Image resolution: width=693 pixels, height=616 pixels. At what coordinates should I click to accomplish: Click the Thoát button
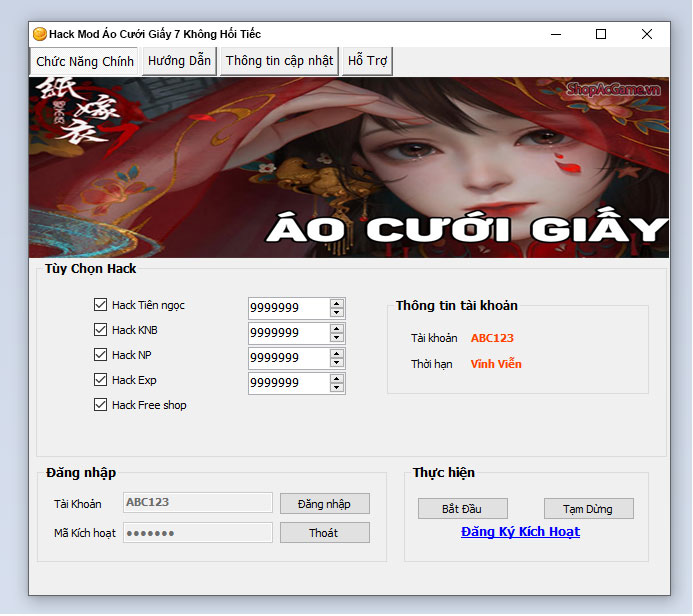pyautogui.click(x=324, y=533)
